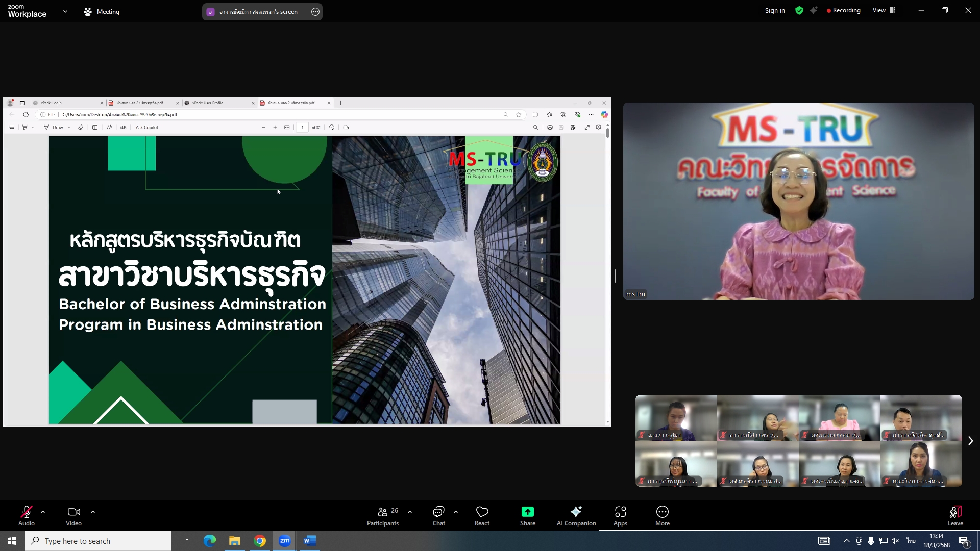
Task: Click the More options icon
Action: (x=662, y=515)
